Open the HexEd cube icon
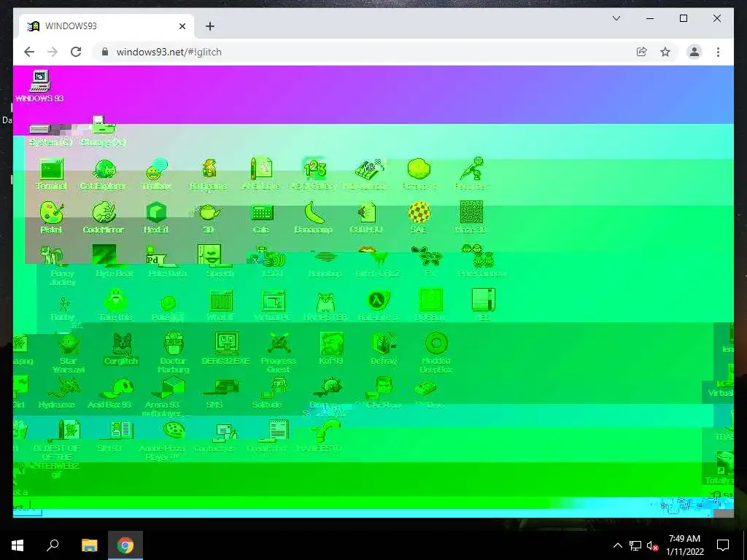 click(156, 213)
